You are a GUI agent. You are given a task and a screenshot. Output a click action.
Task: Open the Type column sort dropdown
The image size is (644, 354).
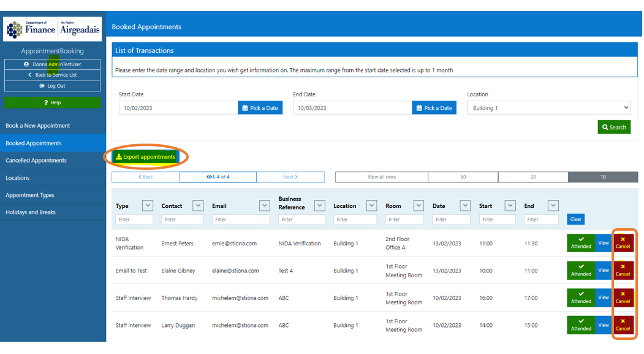click(x=148, y=206)
